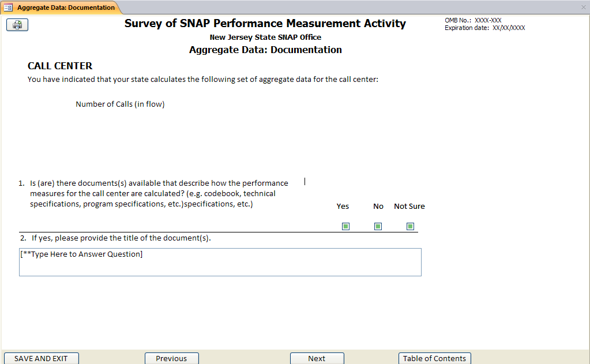Close the document tab with the X

[x=583, y=7]
